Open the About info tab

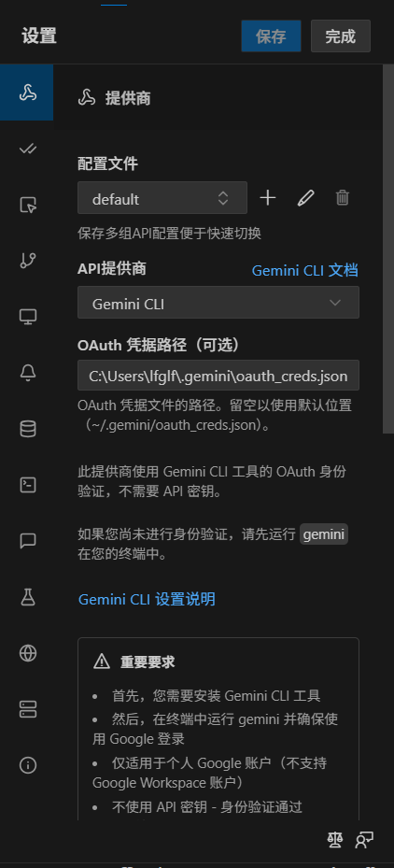click(27, 765)
